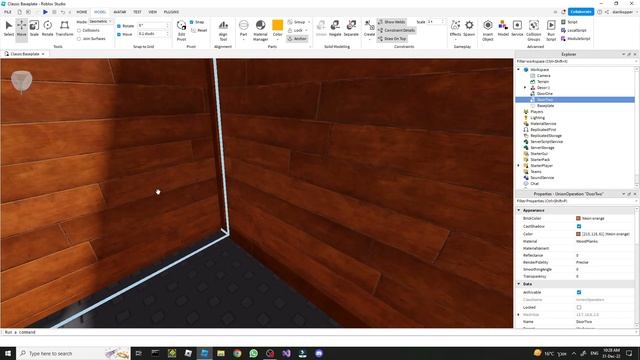Start playtest with the Play arrow
Image resolution: width=640 pixels, height=360 pixels.
pyautogui.click(x=45, y=12)
